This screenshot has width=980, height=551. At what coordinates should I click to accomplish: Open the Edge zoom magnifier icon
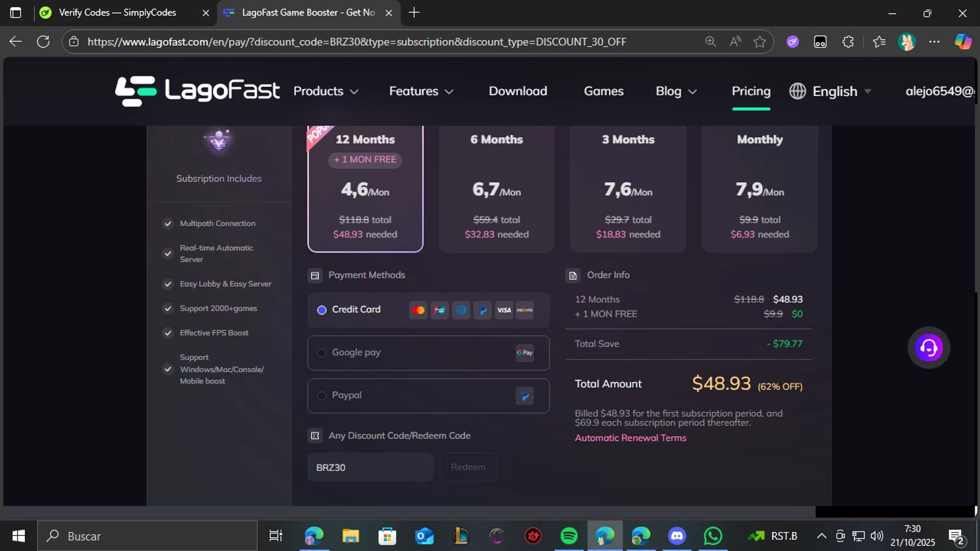pyautogui.click(x=710, y=42)
